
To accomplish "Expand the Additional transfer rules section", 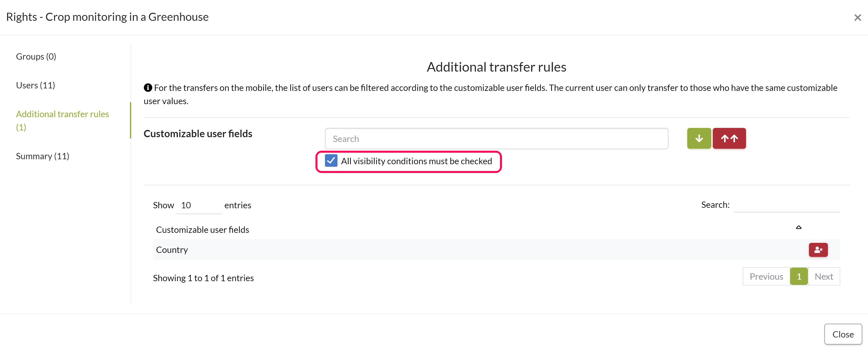I will point(63,120).
